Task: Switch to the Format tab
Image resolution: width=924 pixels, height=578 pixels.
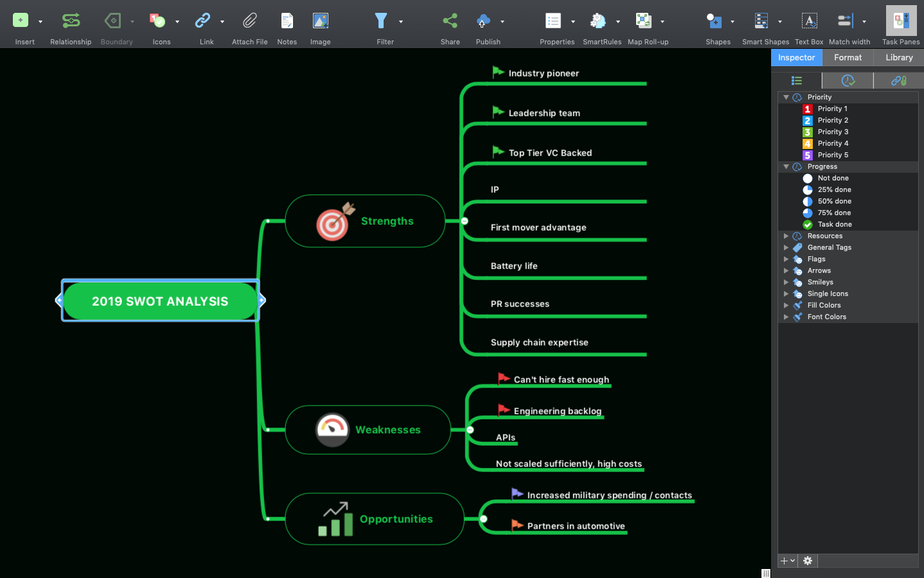Action: coord(848,57)
